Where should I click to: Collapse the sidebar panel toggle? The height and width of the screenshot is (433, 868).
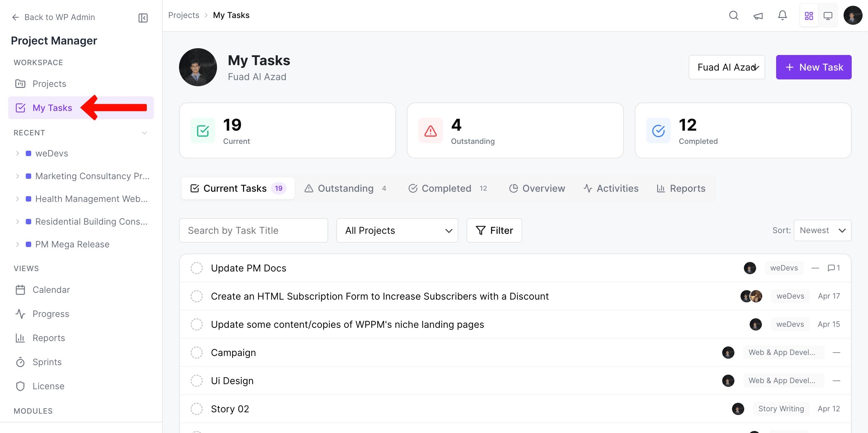143,18
